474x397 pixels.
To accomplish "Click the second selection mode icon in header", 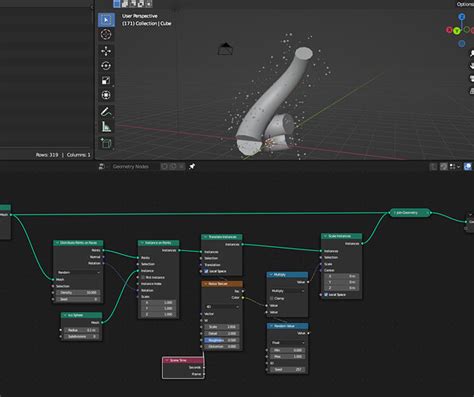I will click(x=125, y=4).
